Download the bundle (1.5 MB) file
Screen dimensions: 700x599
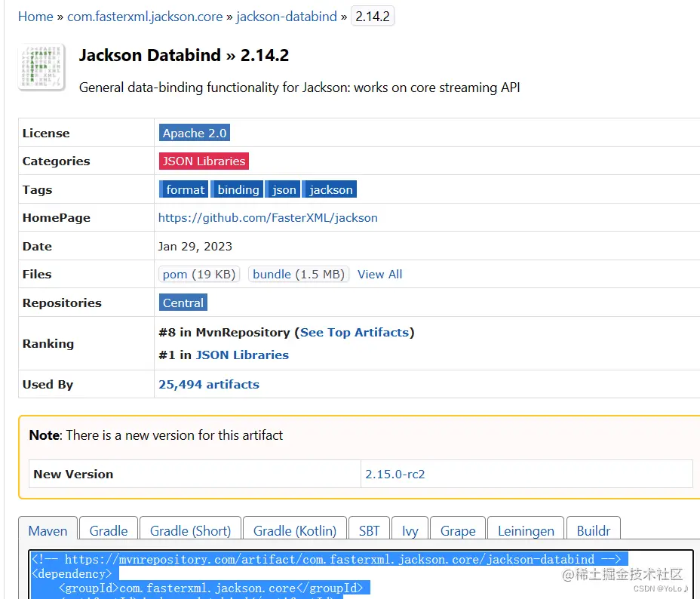299,274
